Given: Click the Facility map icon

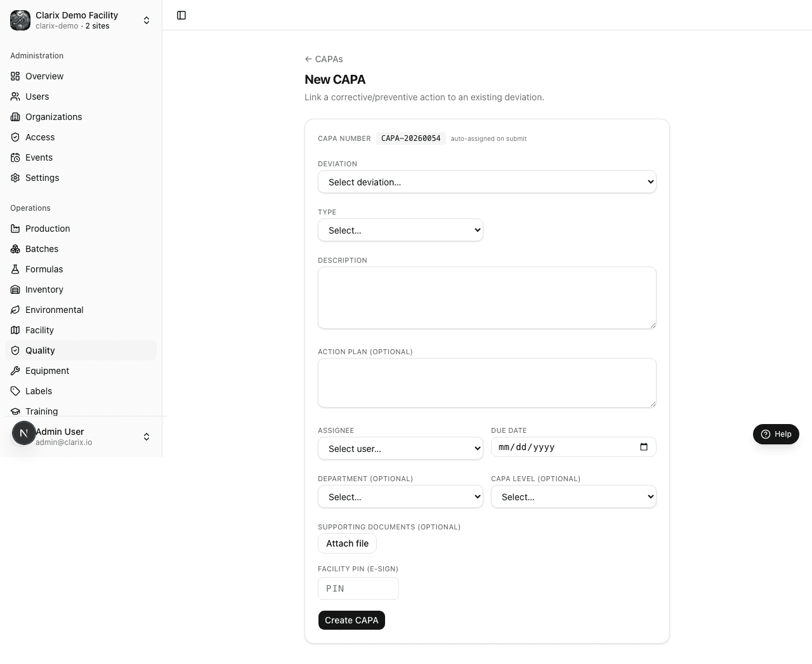Looking at the screenshot, I should pyautogui.click(x=15, y=330).
